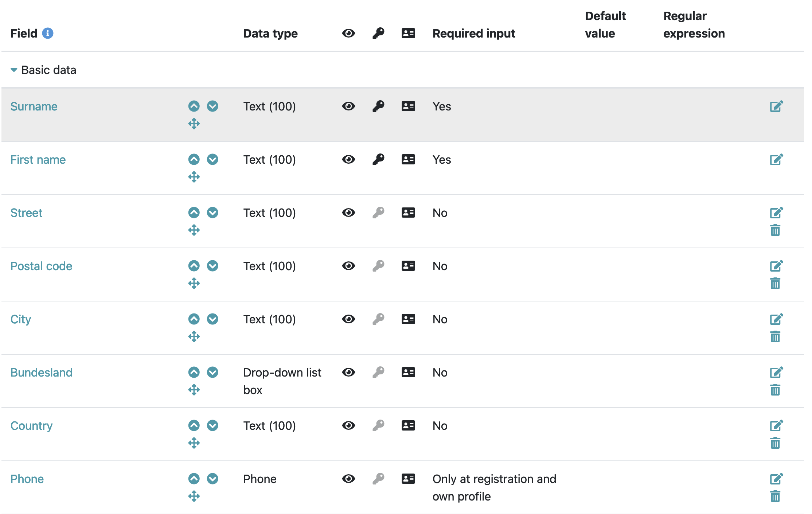
Task: Click the move handle icon for First name
Action: 194,177
